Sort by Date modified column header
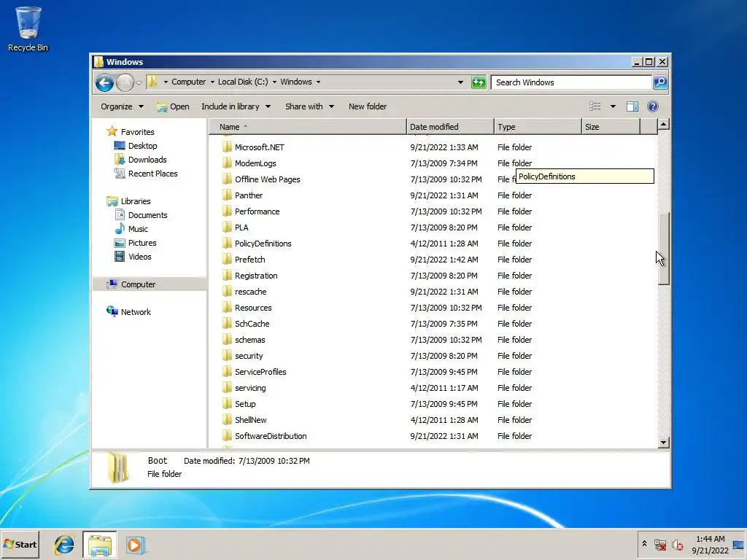747x560 pixels. [x=450, y=127]
